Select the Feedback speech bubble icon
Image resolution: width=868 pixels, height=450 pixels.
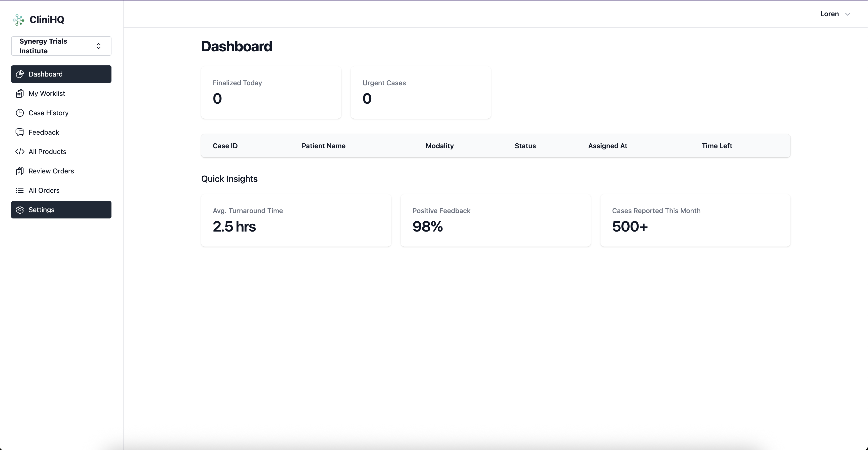click(20, 132)
